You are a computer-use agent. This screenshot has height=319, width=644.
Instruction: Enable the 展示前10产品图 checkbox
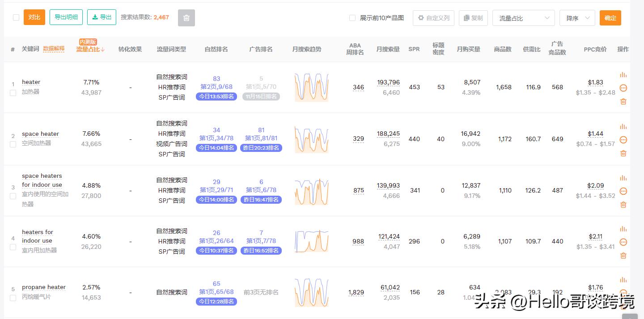pyautogui.click(x=352, y=18)
